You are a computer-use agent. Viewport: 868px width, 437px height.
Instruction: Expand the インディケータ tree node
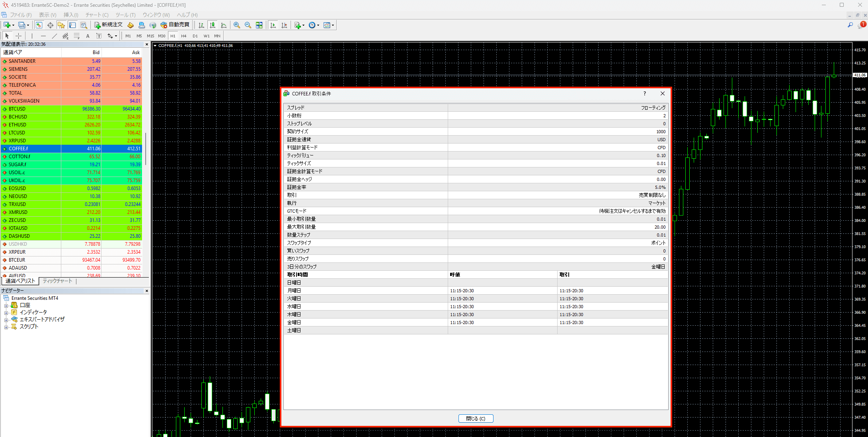tap(6, 313)
